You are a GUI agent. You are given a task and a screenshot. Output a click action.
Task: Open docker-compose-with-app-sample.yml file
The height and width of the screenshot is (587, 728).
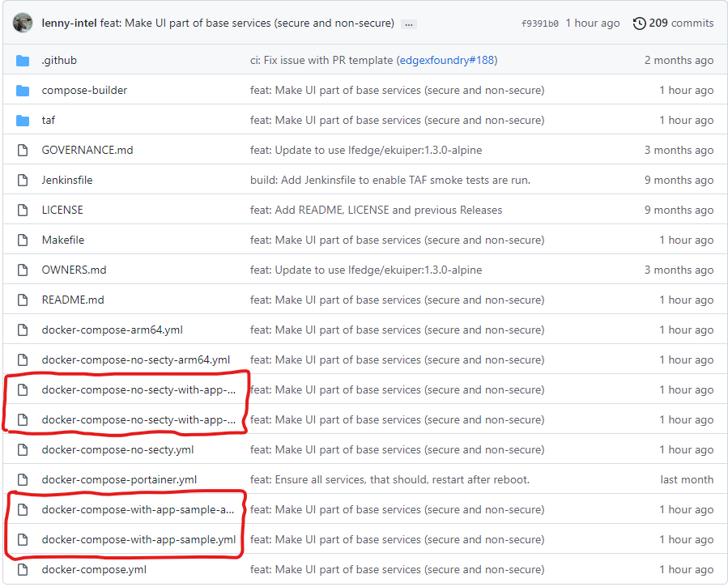coord(138,540)
